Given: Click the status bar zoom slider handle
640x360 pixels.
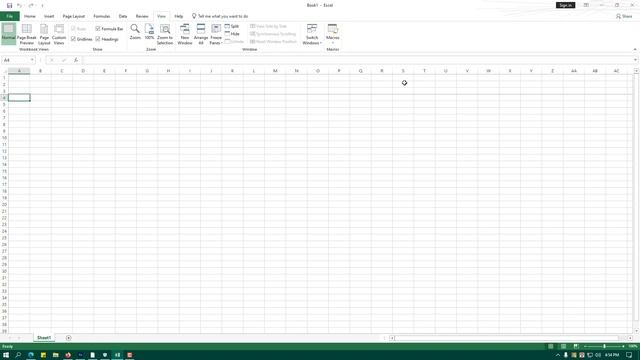Looking at the screenshot, I should (x=604, y=347).
